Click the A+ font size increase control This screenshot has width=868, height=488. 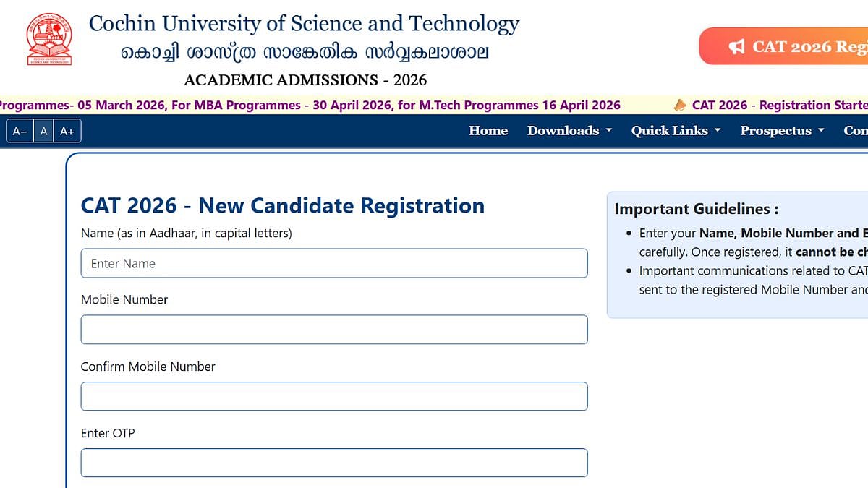67,131
